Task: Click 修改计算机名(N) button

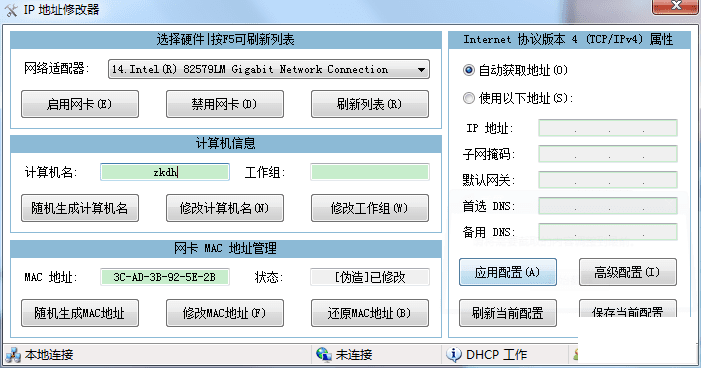Action: click(225, 208)
